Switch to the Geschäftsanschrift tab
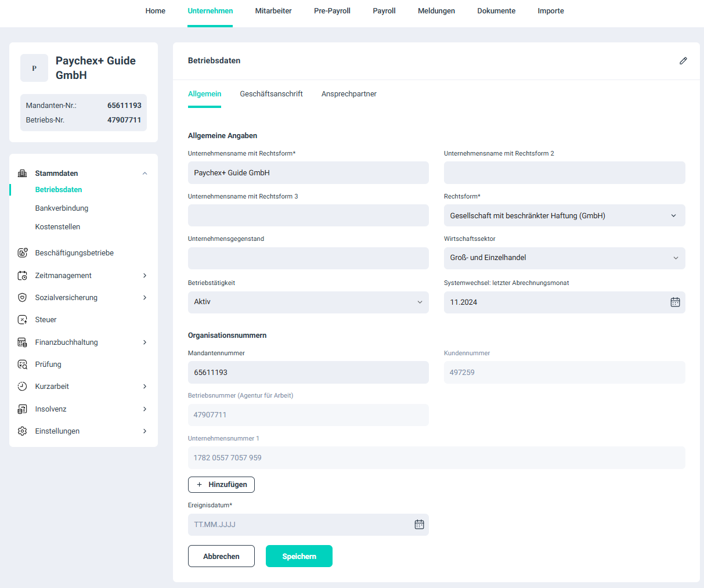The height and width of the screenshot is (588, 704). [x=271, y=94]
